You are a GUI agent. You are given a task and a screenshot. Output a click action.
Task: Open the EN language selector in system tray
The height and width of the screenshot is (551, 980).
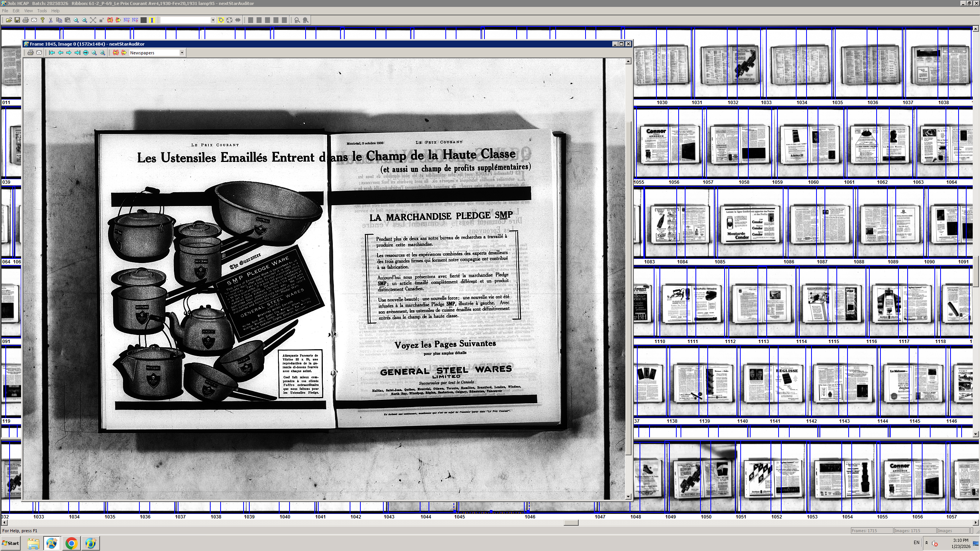coord(916,542)
